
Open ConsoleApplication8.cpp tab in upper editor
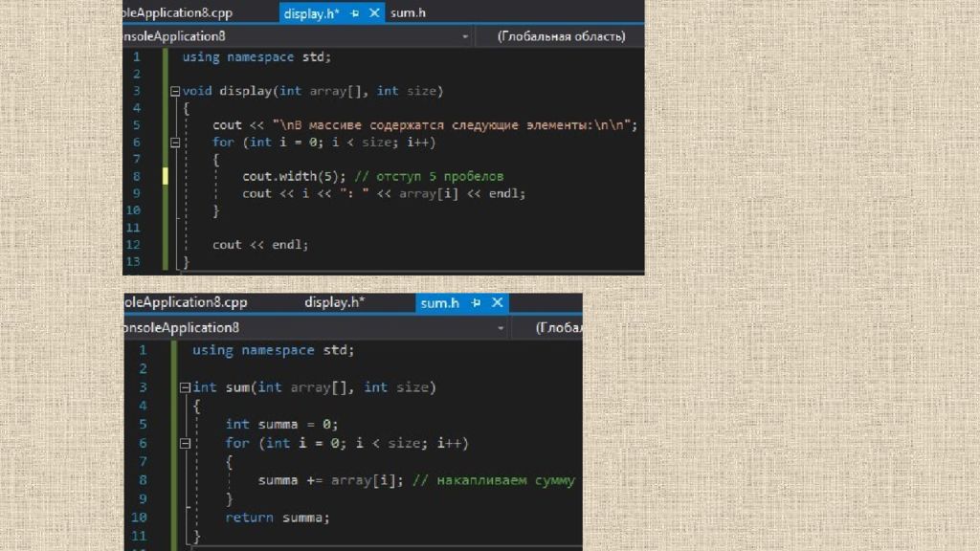pos(178,13)
